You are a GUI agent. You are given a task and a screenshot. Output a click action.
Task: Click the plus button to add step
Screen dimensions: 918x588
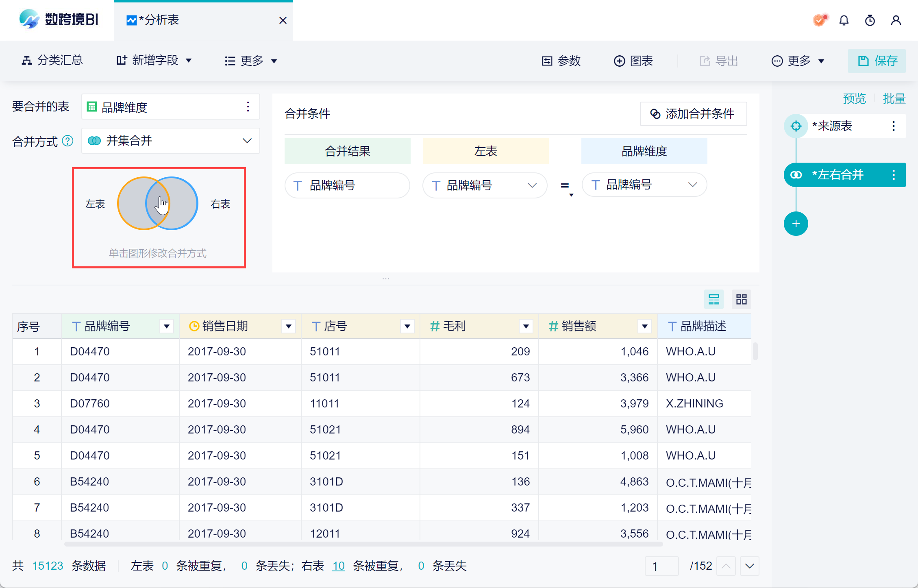coord(796,224)
